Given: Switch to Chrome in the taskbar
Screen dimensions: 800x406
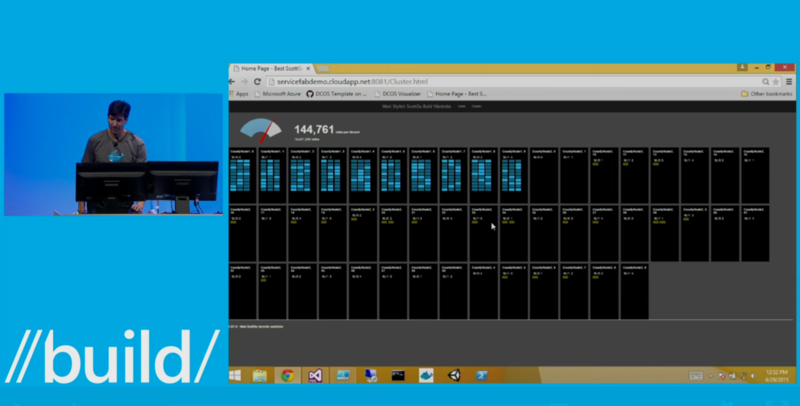Looking at the screenshot, I should (287, 376).
